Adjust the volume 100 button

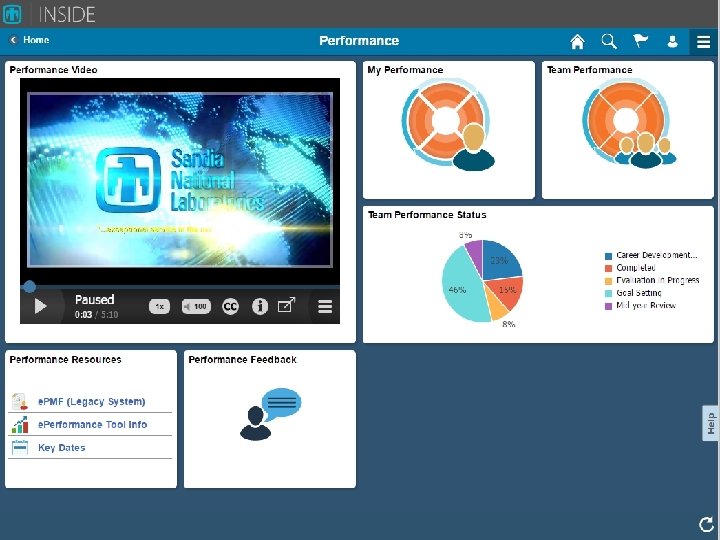point(197,306)
